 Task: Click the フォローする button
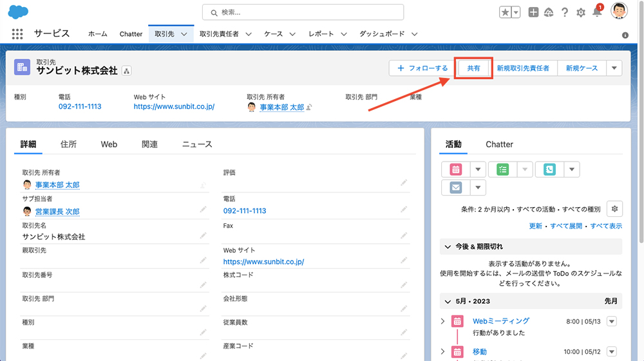(x=422, y=68)
